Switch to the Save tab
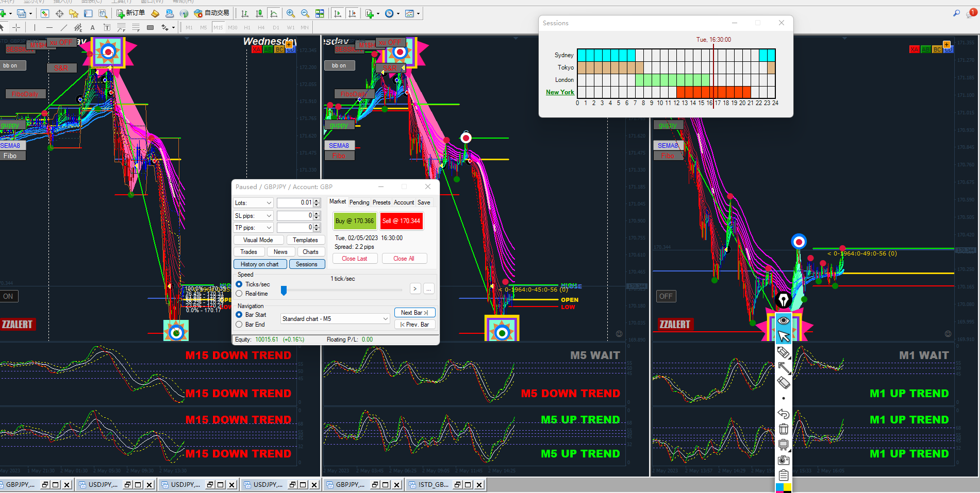 (424, 202)
